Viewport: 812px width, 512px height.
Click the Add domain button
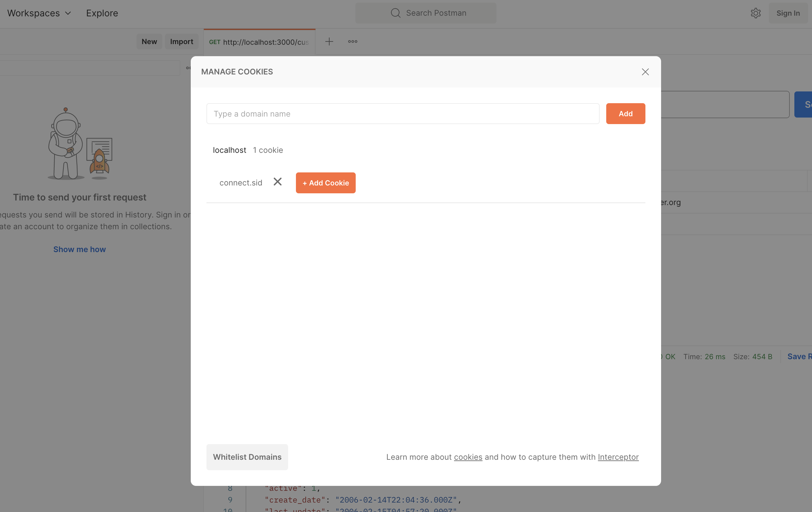click(x=625, y=114)
